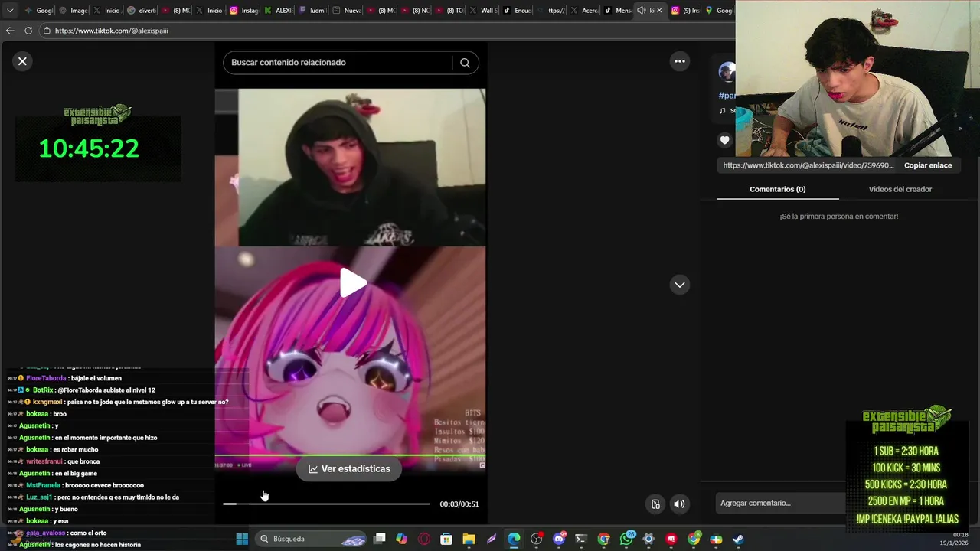Focus the Agregar comentario input field

click(x=781, y=503)
